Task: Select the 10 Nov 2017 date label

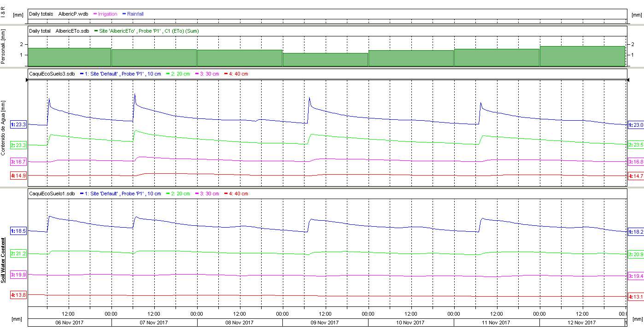Action: [x=411, y=323]
